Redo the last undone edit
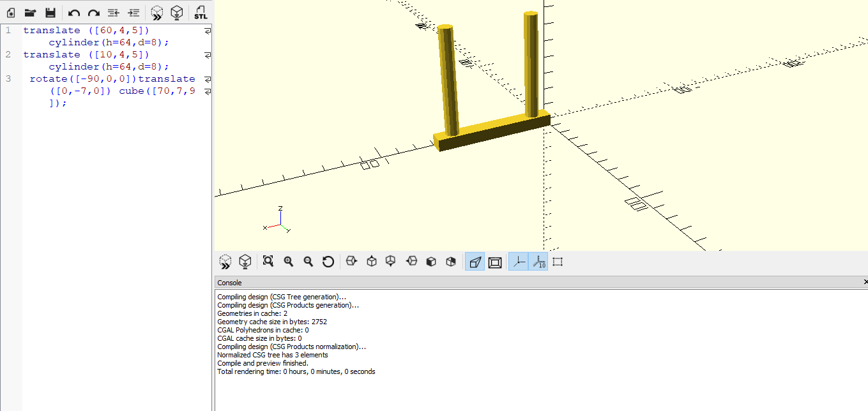Viewport: 868px width, 411px height. pos(94,13)
